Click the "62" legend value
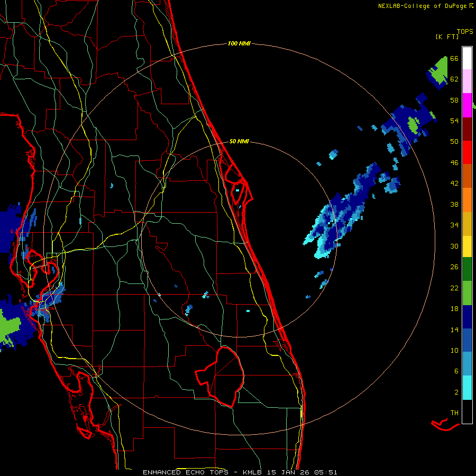 [454, 79]
